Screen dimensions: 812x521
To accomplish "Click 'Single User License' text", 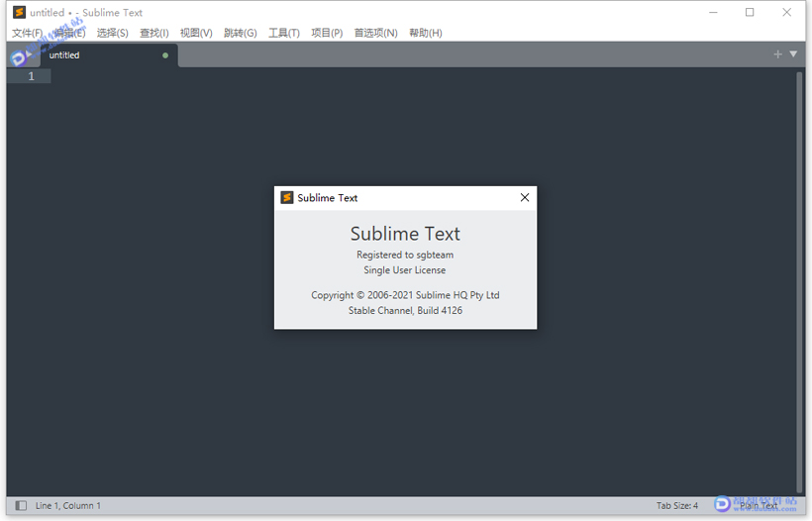I will [404, 270].
